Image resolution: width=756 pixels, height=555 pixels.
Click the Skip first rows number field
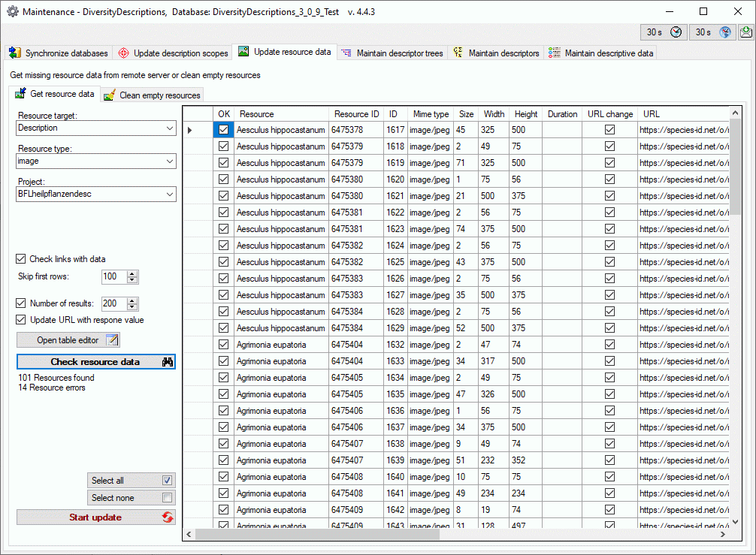tap(114, 276)
